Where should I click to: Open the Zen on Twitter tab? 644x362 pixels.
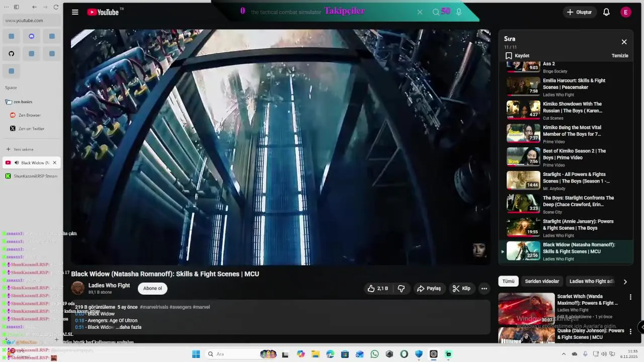[31, 129]
